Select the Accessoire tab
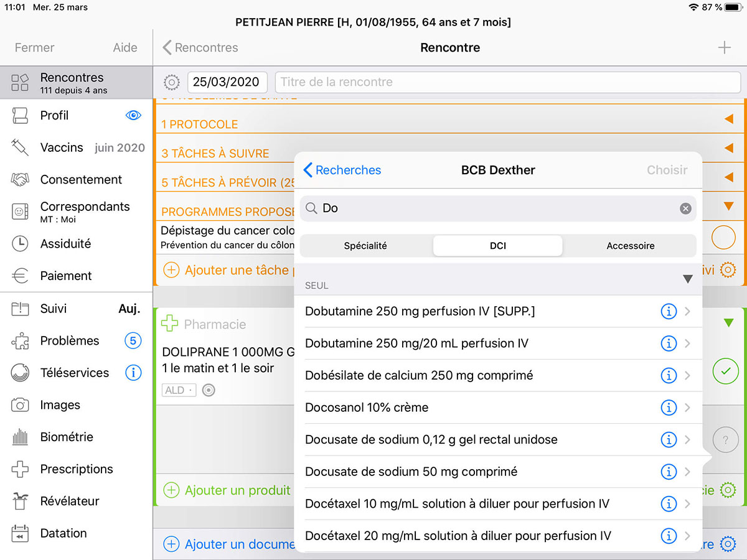Viewport: 747px width, 560px height. 630,246
